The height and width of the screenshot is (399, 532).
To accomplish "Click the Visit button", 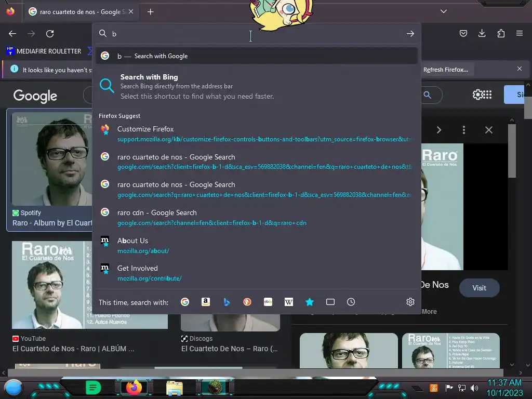I will pos(479,288).
